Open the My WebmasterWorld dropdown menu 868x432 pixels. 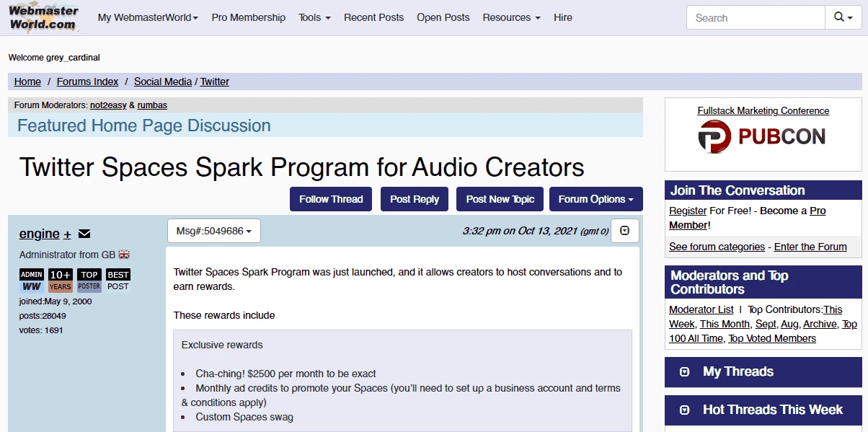pos(148,17)
